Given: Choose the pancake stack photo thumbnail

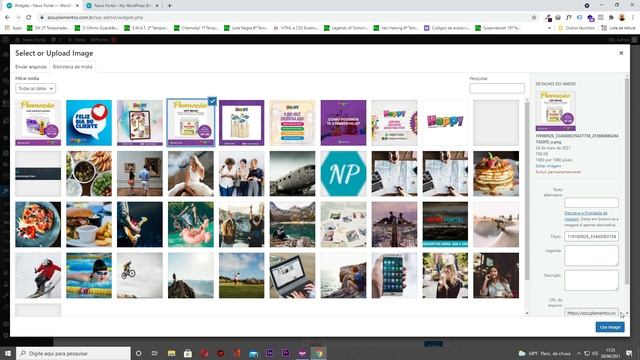Looking at the screenshot, I should click(x=496, y=174).
